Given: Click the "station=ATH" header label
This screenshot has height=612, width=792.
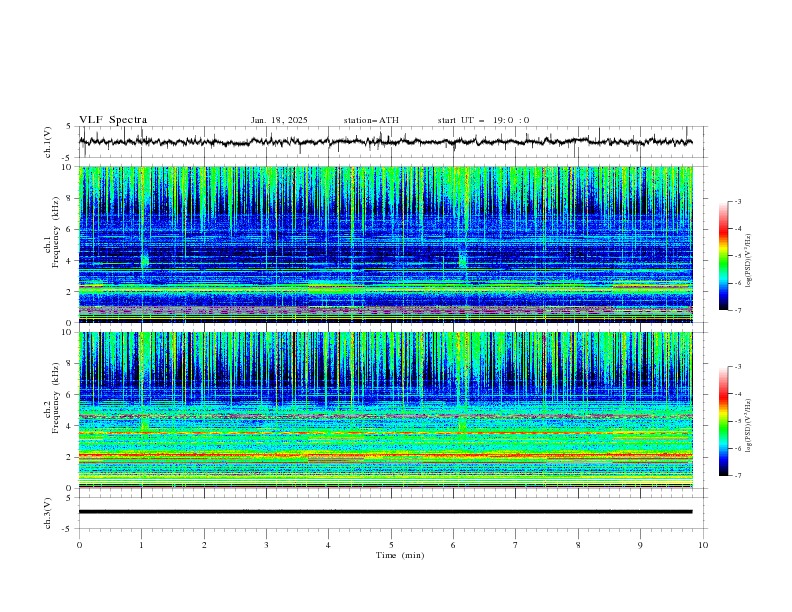Looking at the screenshot, I should (x=371, y=120).
